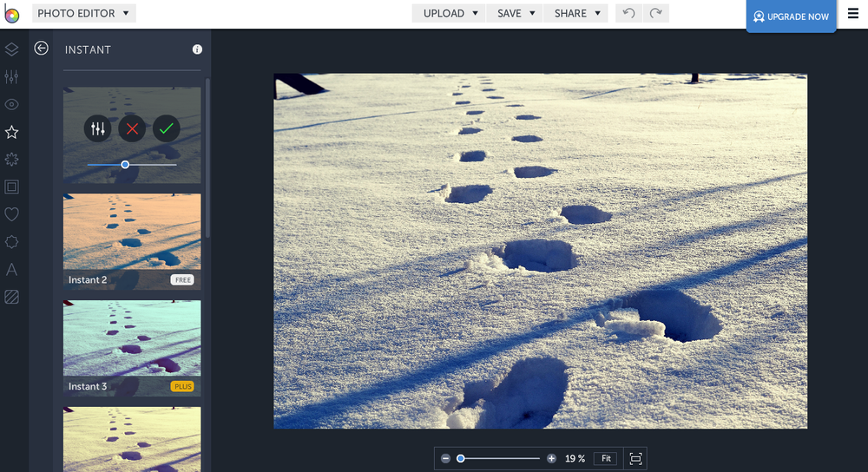The image size is (868, 472).
Task: Zoom in with the plus icon
Action: click(x=551, y=458)
